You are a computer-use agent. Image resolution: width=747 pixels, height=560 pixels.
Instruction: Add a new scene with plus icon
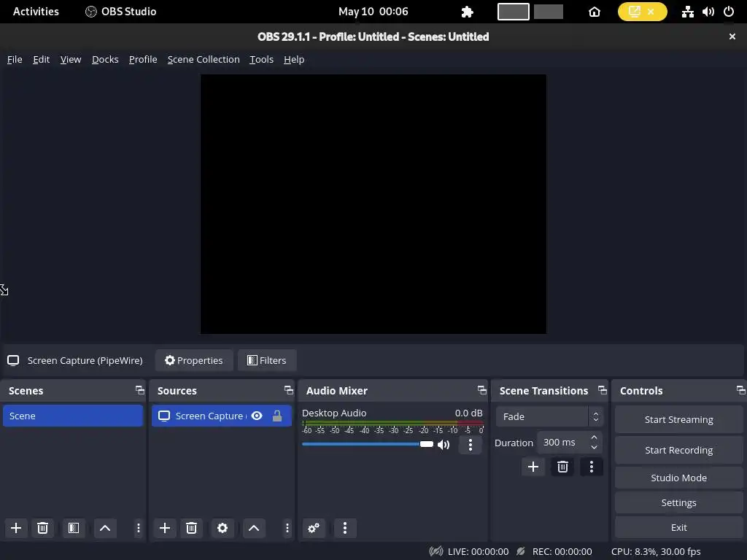click(16, 528)
